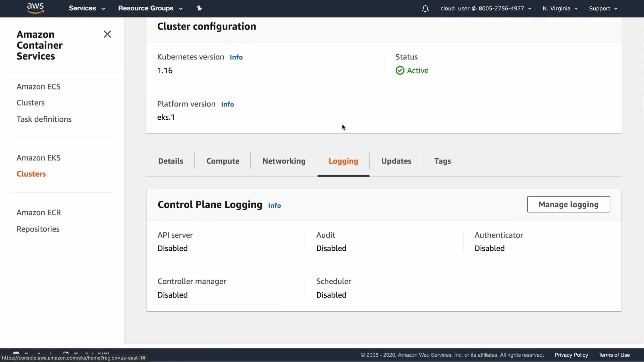Open Info link next to Kubernetes version
This screenshot has height=362, width=644.
236,57
